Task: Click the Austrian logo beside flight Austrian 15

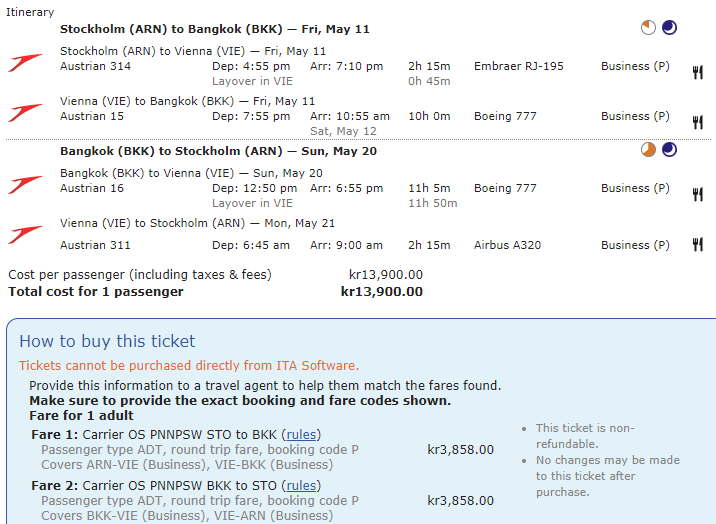Action: click(25, 114)
